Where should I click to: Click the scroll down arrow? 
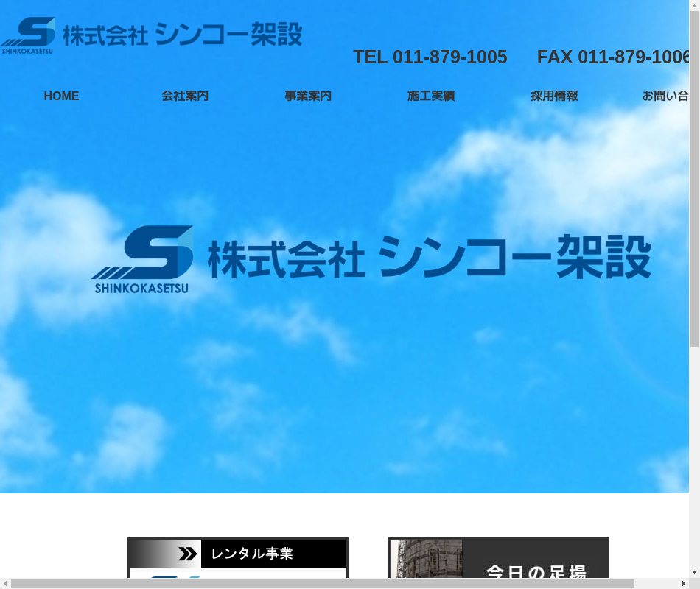coord(694,572)
